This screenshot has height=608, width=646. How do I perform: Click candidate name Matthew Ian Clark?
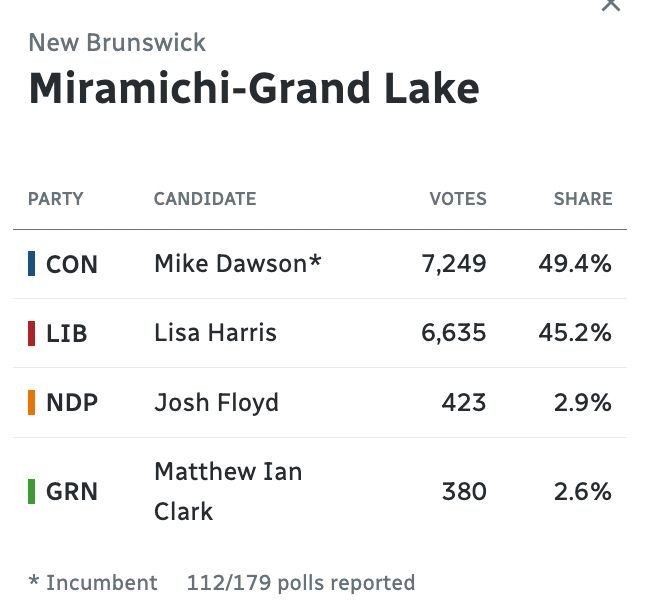coord(228,491)
